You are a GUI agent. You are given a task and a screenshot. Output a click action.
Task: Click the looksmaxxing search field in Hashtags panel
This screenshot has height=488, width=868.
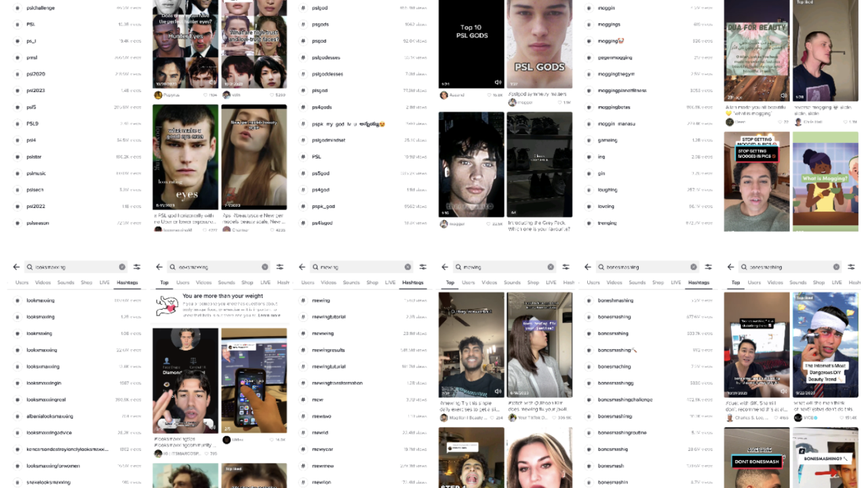click(x=76, y=267)
